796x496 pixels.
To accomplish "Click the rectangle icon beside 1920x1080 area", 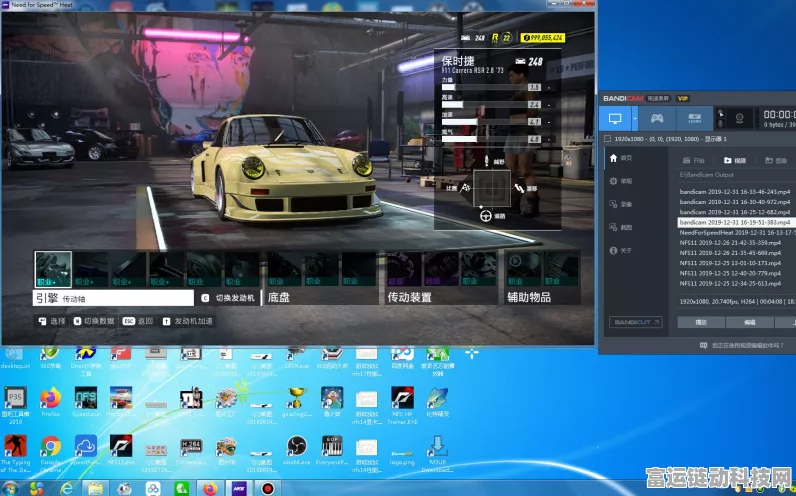I will pos(607,139).
